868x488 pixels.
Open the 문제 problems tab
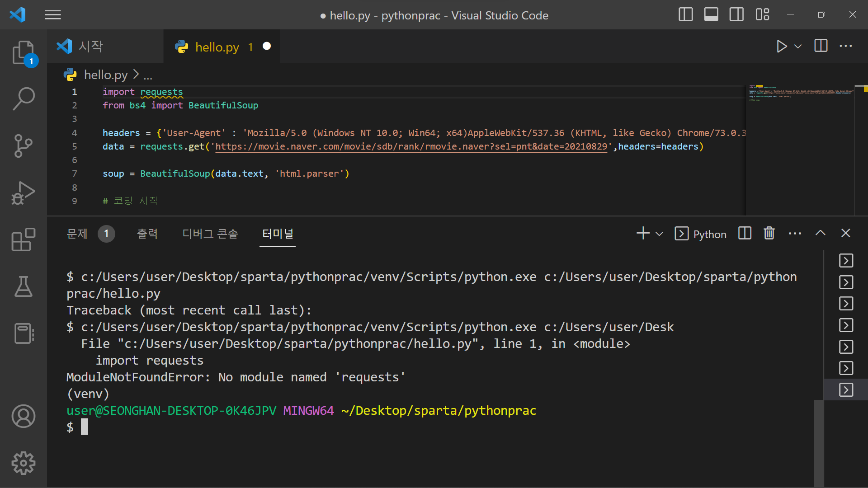77,234
